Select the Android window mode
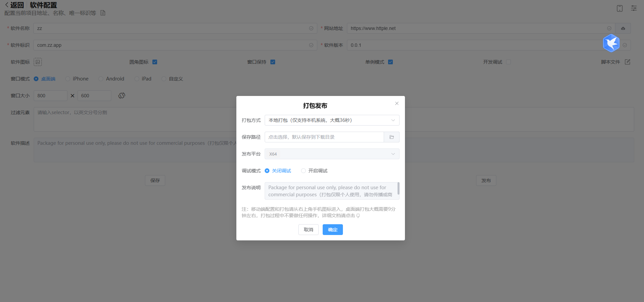The width and height of the screenshot is (644, 302). [x=111, y=79]
